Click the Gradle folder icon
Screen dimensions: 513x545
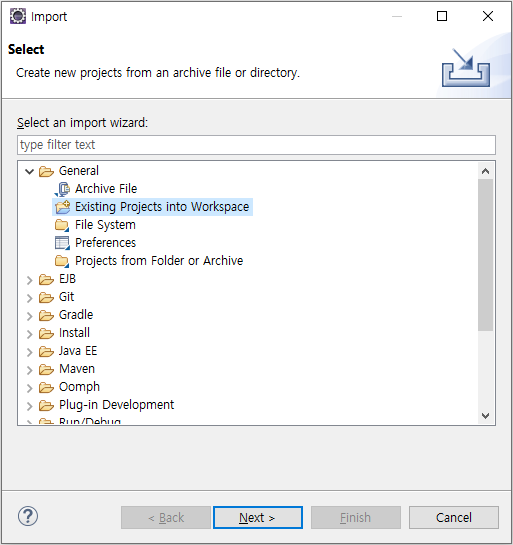click(x=46, y=315)
